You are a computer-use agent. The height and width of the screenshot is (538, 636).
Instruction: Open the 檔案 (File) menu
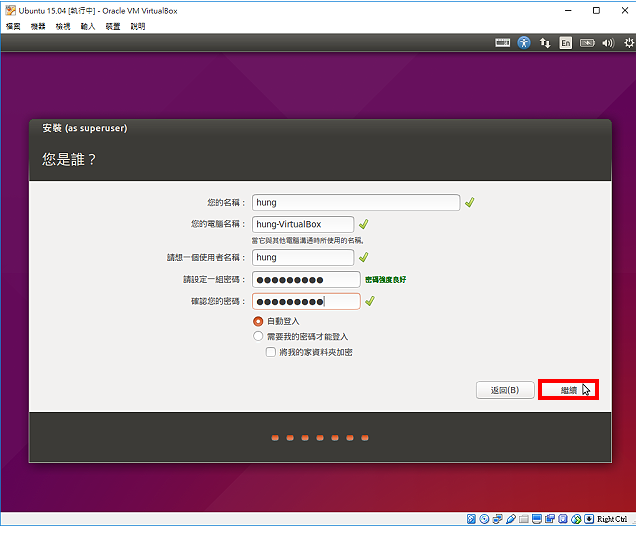click(13, 26)
